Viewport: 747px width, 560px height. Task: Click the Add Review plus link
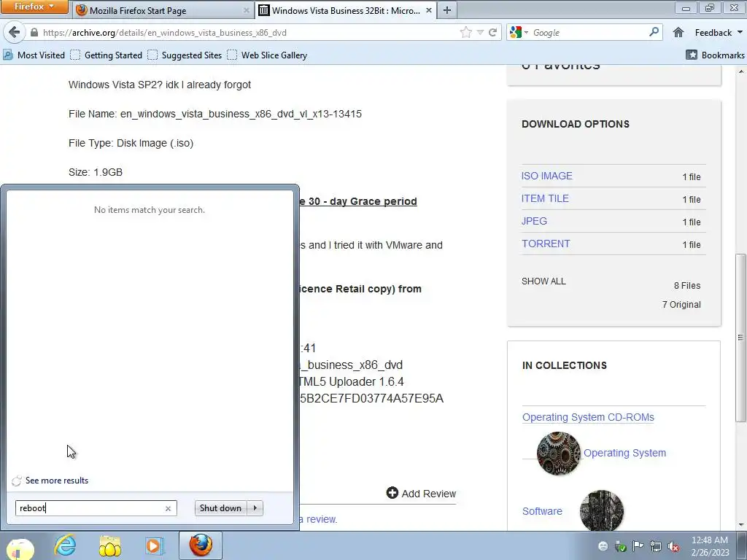coord(421,494)
